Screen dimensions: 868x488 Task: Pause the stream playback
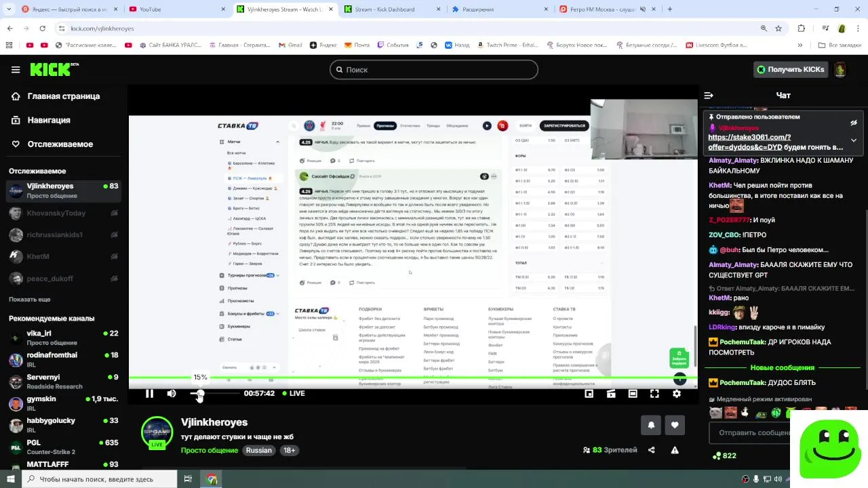(149, 394)
